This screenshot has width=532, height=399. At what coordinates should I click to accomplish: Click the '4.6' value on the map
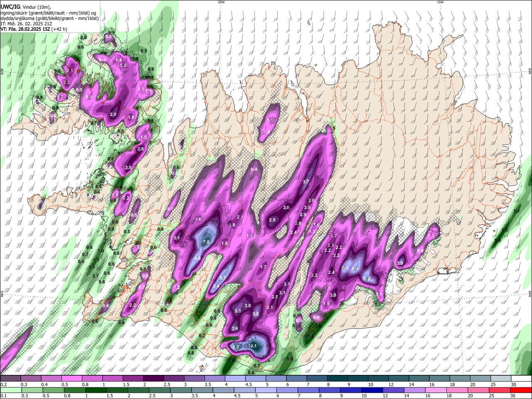(197, 258)
